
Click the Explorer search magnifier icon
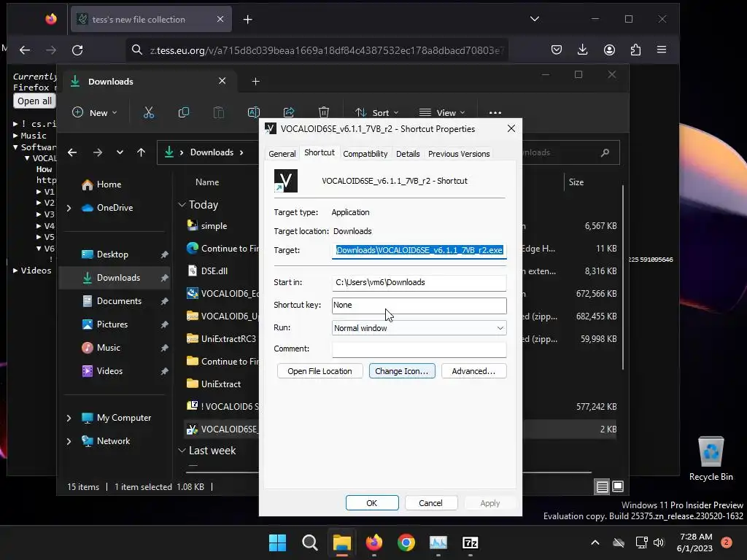point(605,152)
